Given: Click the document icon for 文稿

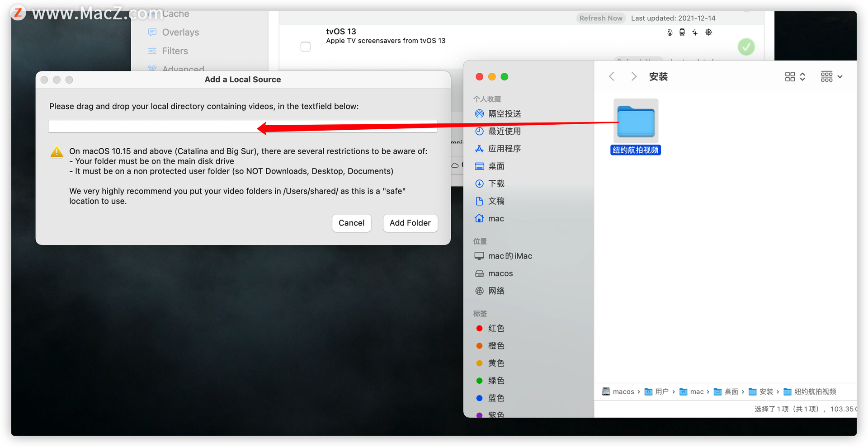Looking at the screenshot, I should point(479,201).
